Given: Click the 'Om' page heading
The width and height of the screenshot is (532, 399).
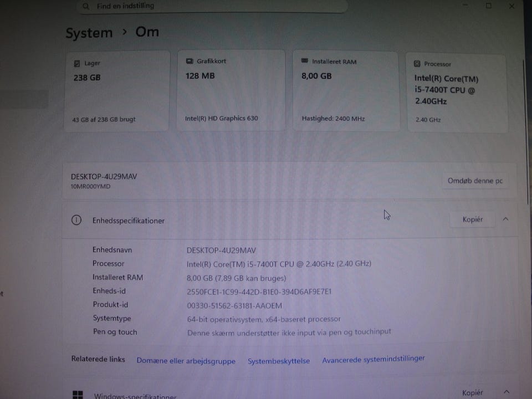Looking at the screenshot, I should point(147,32).
